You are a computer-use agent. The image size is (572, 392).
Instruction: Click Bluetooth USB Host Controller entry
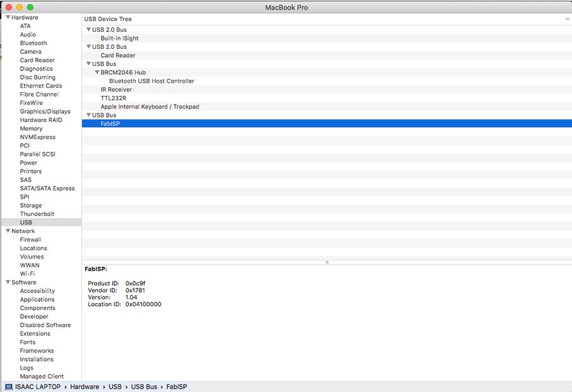(151, 81)
